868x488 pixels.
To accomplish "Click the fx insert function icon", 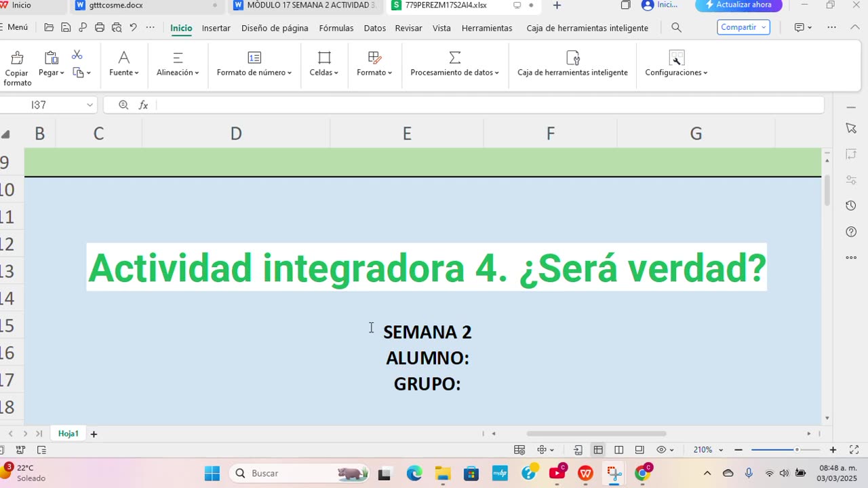I will (143, 105).
